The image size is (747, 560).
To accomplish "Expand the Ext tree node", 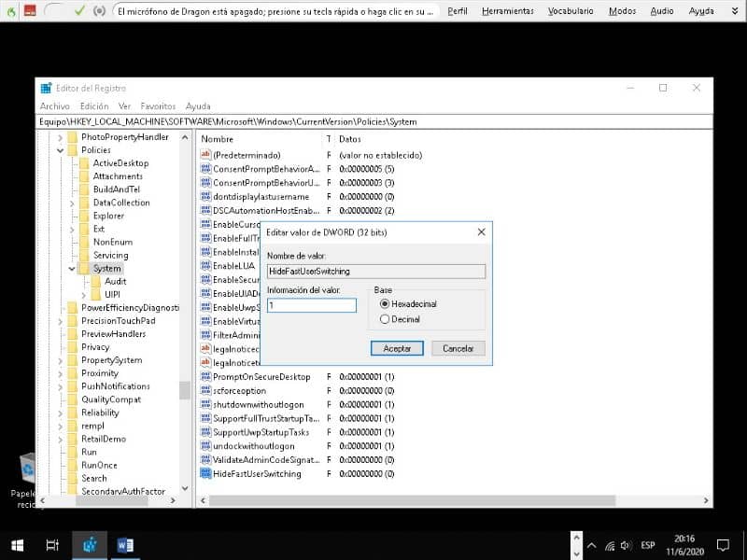I will [x=72, y=230].
